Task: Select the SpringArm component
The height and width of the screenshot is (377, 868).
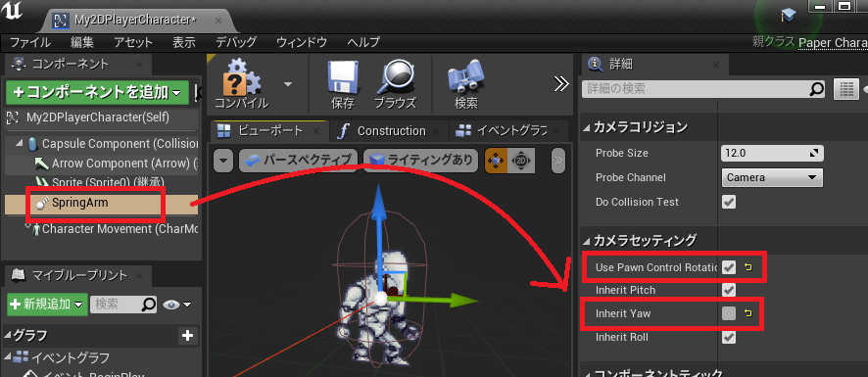Action: coord(101,203)
